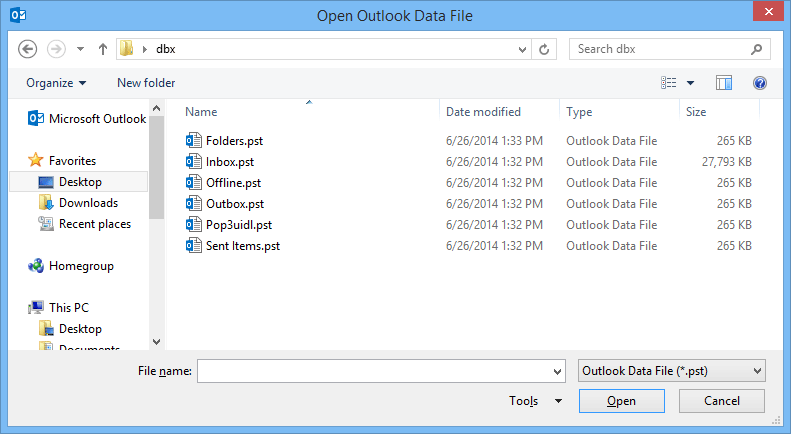Expand the File name dropdown arrow

coord(557,372)
